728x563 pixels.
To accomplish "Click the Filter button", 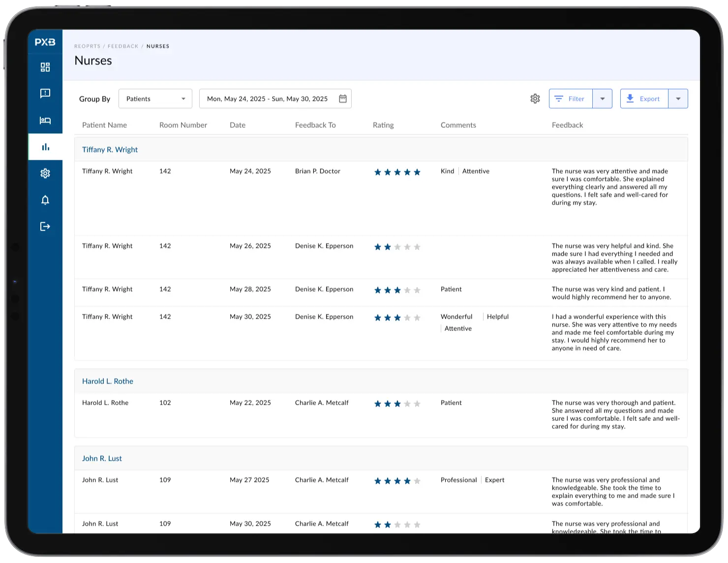I will (x=571, y=98).
